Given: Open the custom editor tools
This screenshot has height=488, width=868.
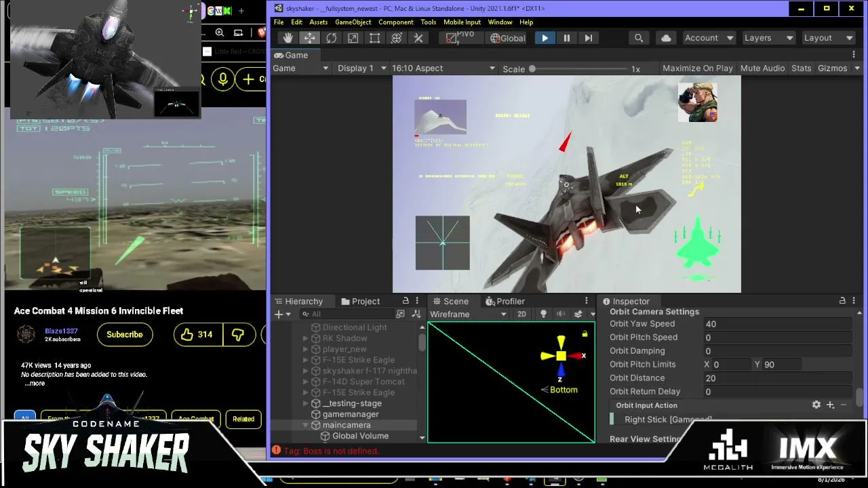Looking at the screenshot, I should (x=418, y=38).
